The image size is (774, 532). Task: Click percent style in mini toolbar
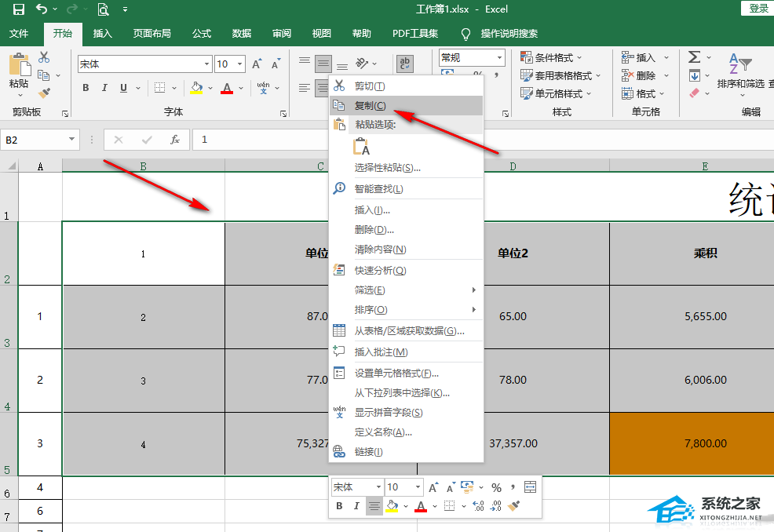pos(496,487)
